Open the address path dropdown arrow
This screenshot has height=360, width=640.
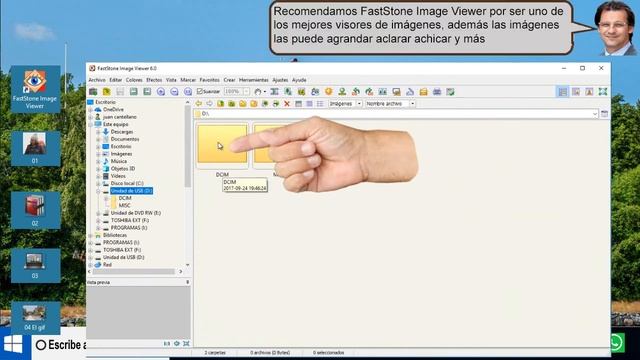click(595, 114)
